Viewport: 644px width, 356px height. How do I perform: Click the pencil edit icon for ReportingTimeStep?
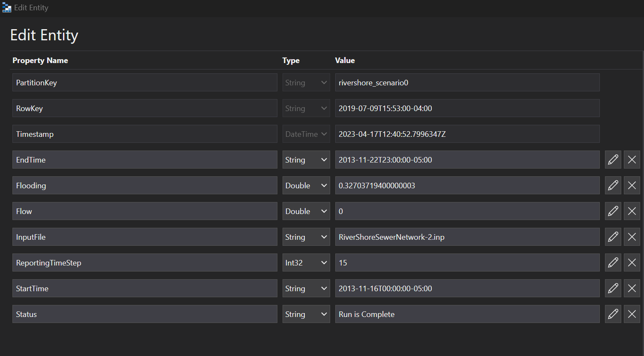coord(613,262)
